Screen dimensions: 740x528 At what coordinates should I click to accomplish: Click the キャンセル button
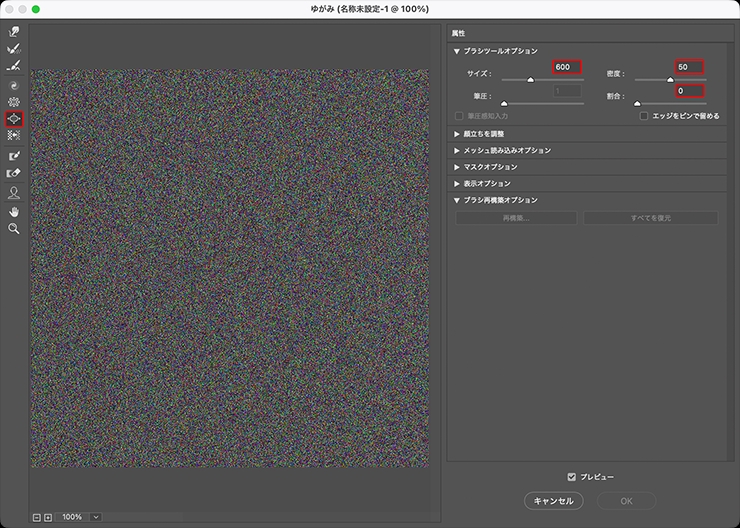point(553,500)
